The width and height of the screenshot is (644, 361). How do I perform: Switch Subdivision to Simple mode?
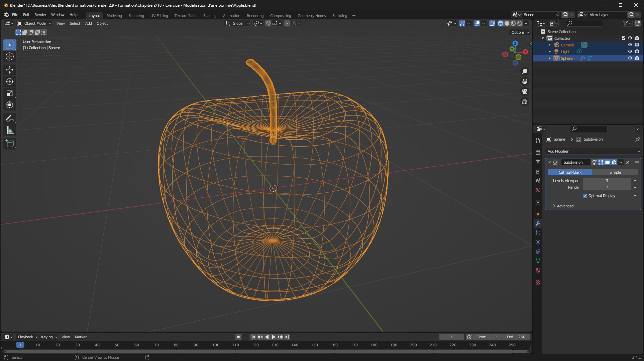click(x=615, y=172)
